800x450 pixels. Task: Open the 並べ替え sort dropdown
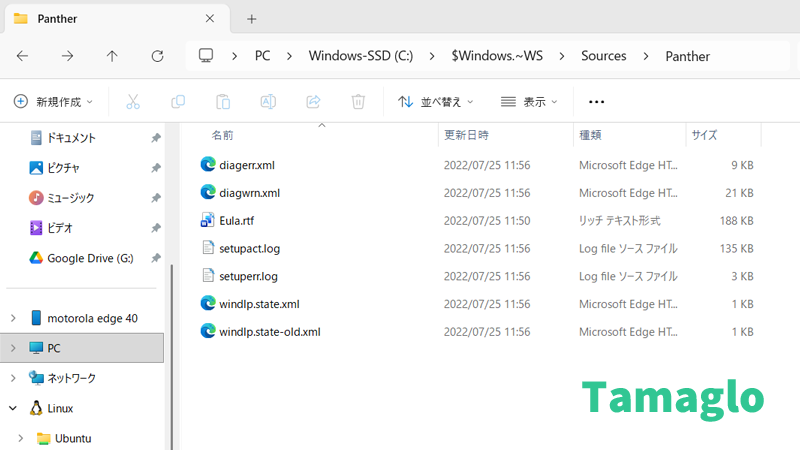click(x=436, y=102)
